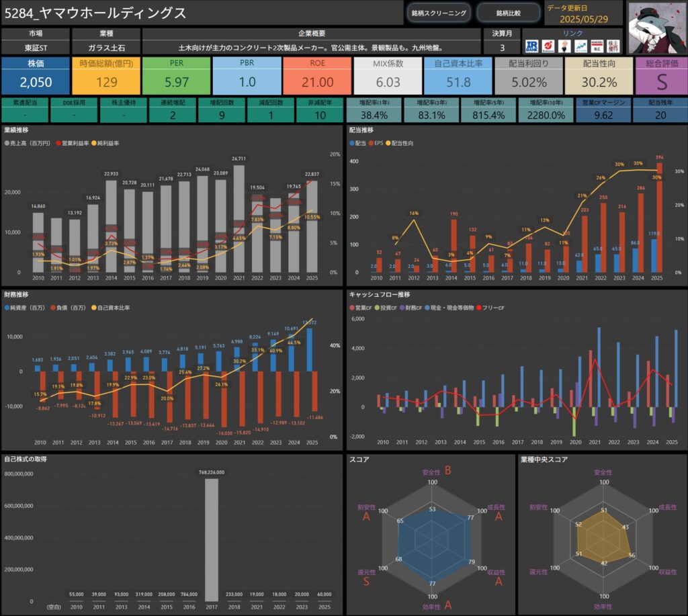Click the yellow 自己資本比率 legend dot in 財務推移
The image size is (688, 616).
pyautogui.click(x=94, y=308)
